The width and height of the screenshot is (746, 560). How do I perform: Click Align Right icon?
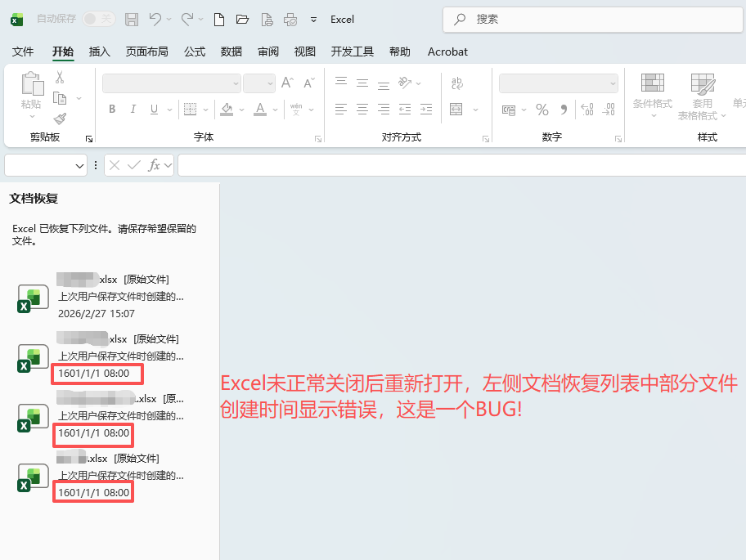point(384,110)
